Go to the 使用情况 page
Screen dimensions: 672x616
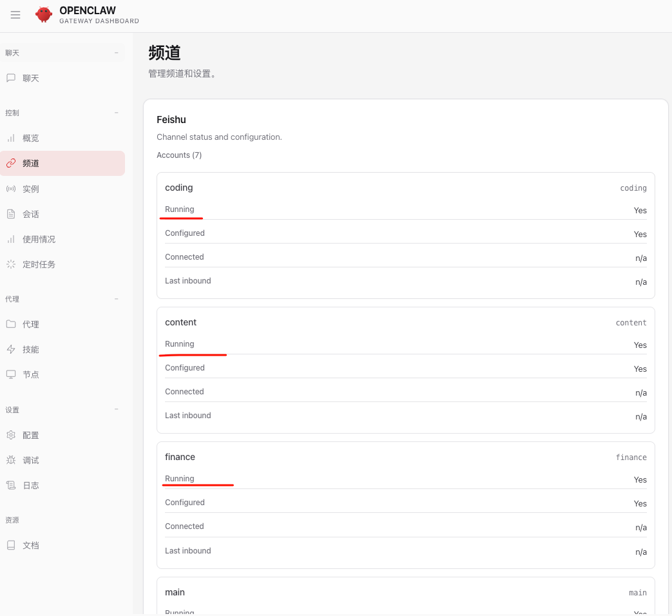[x=39, y=239]
